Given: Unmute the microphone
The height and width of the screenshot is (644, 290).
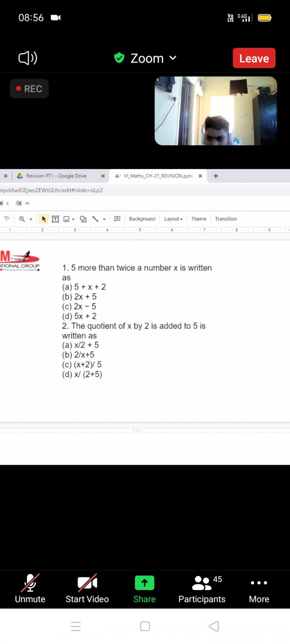Looking at the screenshot, I should pos(30,588).
